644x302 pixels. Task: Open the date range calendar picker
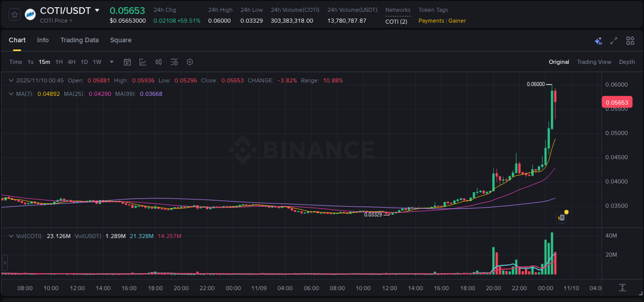click(127, 61)
